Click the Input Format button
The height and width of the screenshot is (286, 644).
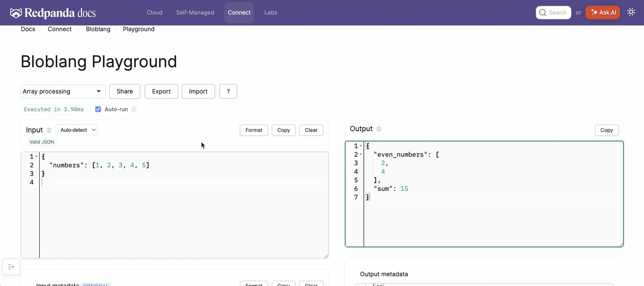[254, 130]
